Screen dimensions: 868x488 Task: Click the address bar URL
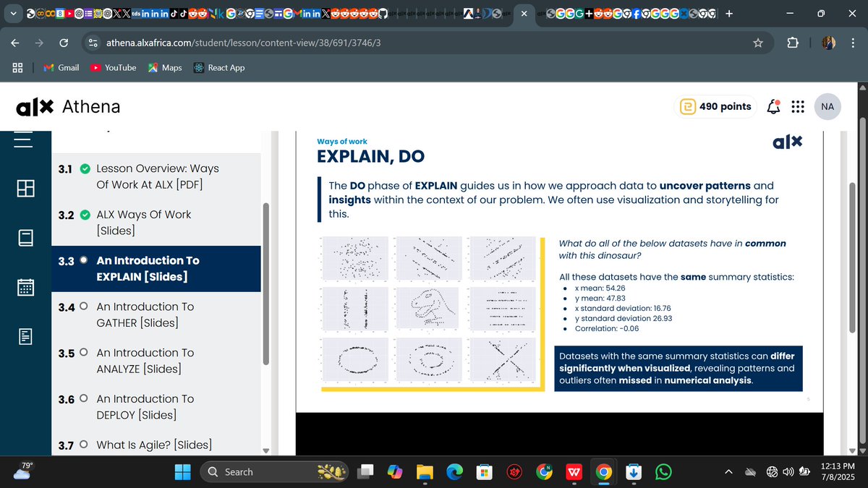(x=244, y=43)
